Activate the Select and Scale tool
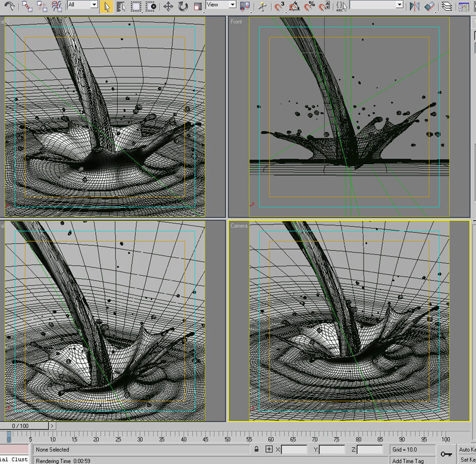The width and height of the screenshot is (476, 464). coord(198,7)
